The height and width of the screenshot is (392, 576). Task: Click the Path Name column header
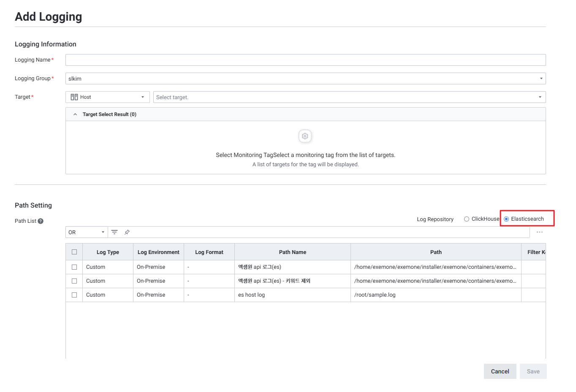292,252
